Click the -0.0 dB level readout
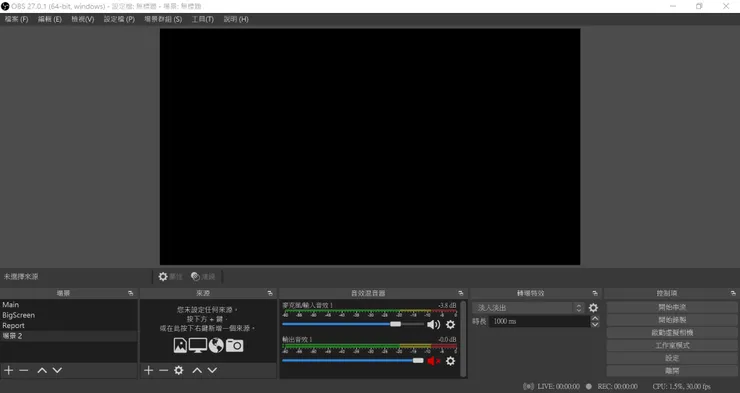The width and height of the screenshot is (740, 393). pyautogui.click(x=447, y=340)
